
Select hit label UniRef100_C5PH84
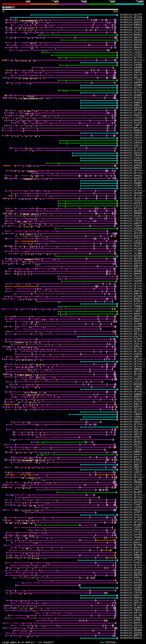[x=131, y=156]
